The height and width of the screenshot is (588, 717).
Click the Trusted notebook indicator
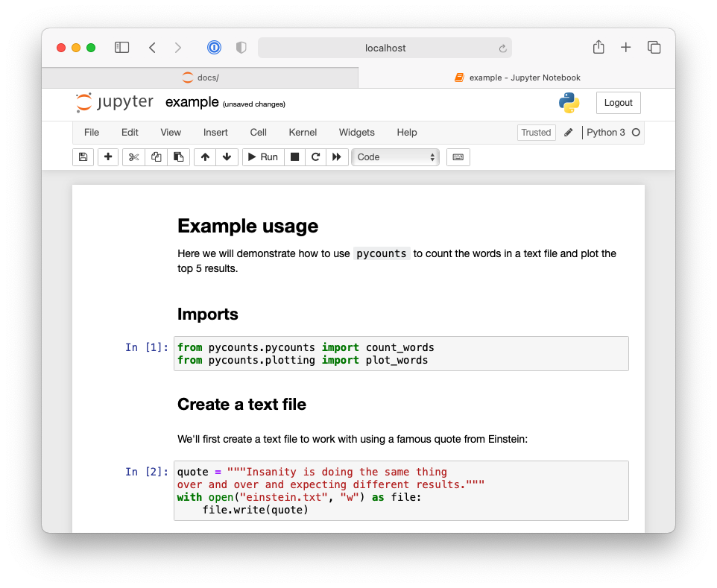click(x=537, y=133)
